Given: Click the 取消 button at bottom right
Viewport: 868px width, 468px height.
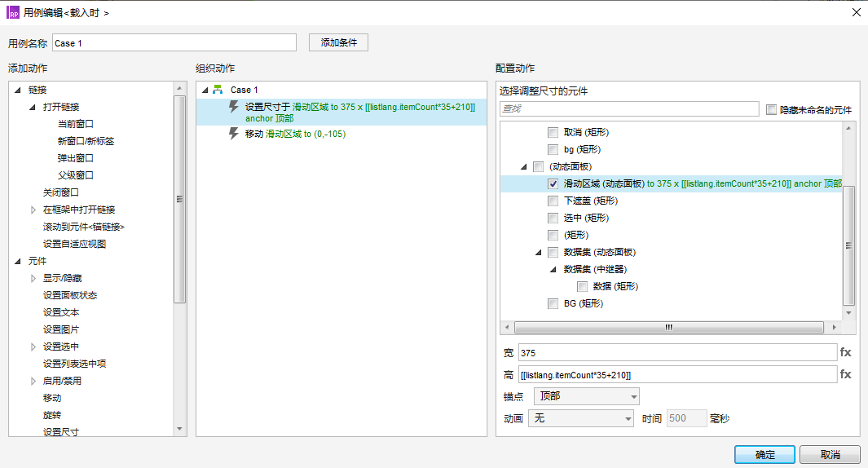Looking at the screenshot, I should [830, 455].
